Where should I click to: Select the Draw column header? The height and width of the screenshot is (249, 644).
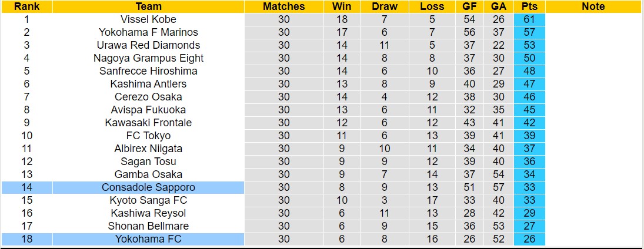pos(385,6)
